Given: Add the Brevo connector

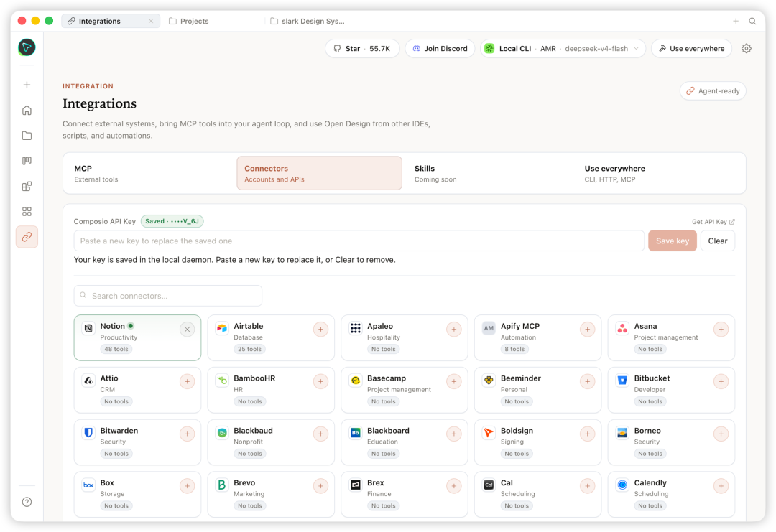Looking at the screenshot, I should click(320, 486).
